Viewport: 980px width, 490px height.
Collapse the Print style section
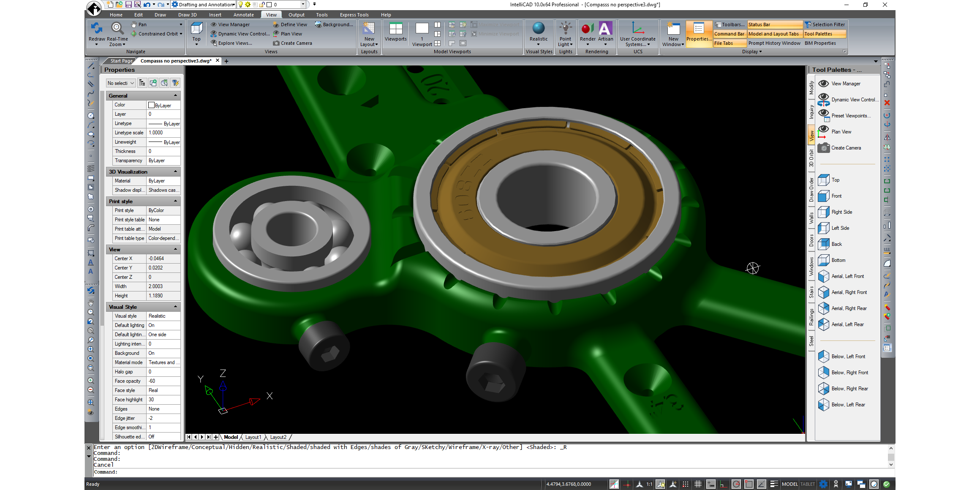(175, 201)
